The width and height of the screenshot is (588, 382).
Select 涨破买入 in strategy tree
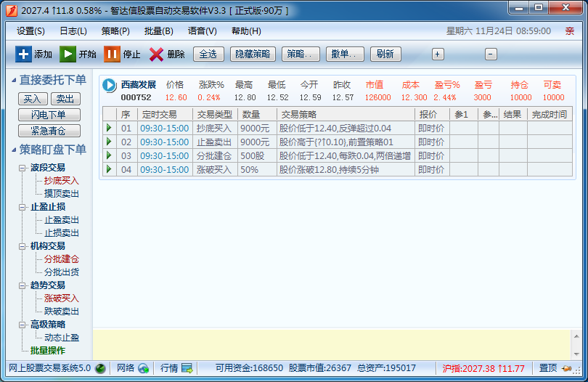pyautogui.click(x=62, y=298)
